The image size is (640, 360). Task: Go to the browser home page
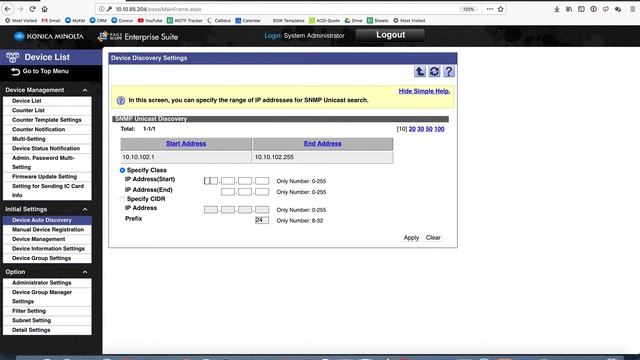[44, 9]
